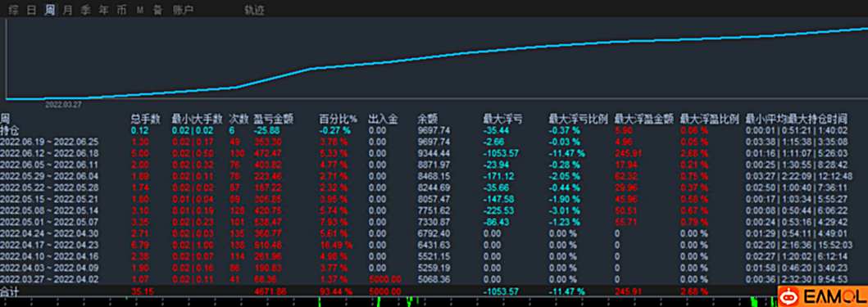868x307 pixels.
Task: Select the M tab
Action: pos(140,10)
